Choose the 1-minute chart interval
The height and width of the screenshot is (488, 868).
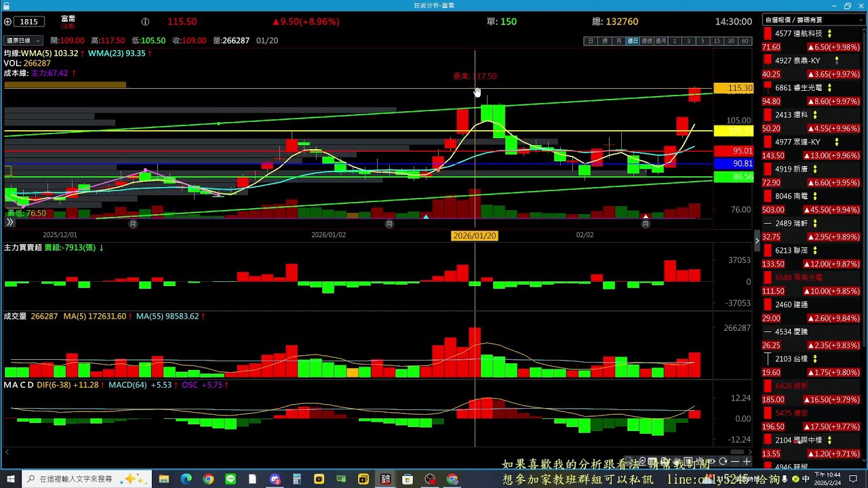pos(675,41)
